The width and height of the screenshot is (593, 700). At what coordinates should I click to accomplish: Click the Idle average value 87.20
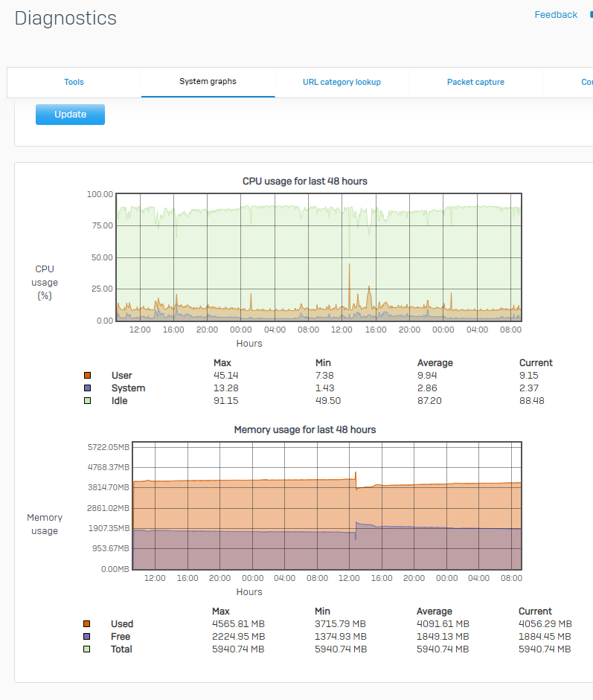pyautogui.click(x=429, y=400)
